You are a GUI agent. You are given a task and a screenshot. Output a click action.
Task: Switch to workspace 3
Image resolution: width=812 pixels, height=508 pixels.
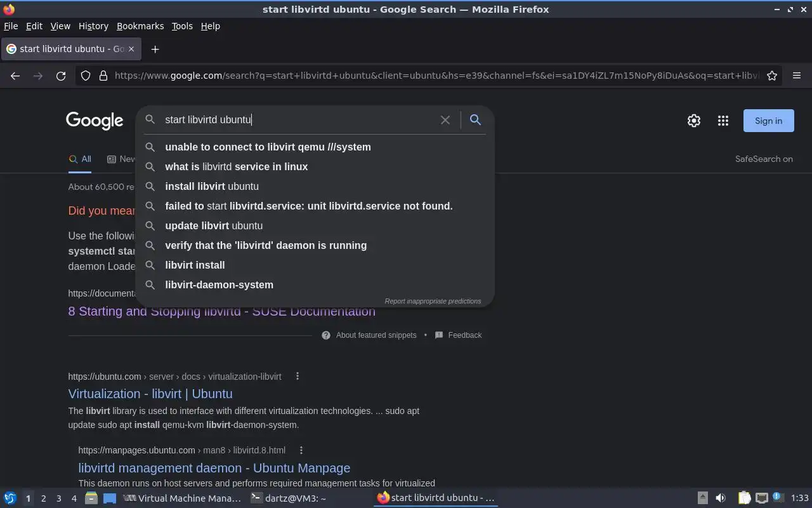[58, 498]
